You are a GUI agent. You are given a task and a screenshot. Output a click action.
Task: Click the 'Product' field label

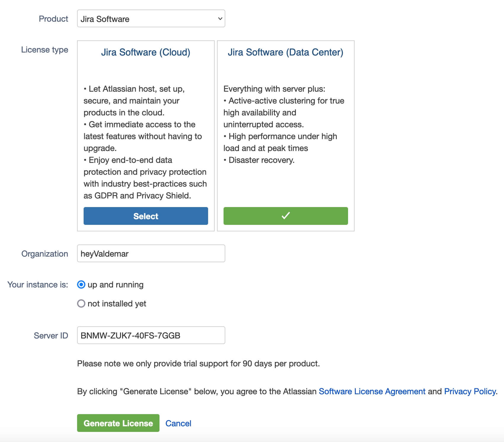53,19
